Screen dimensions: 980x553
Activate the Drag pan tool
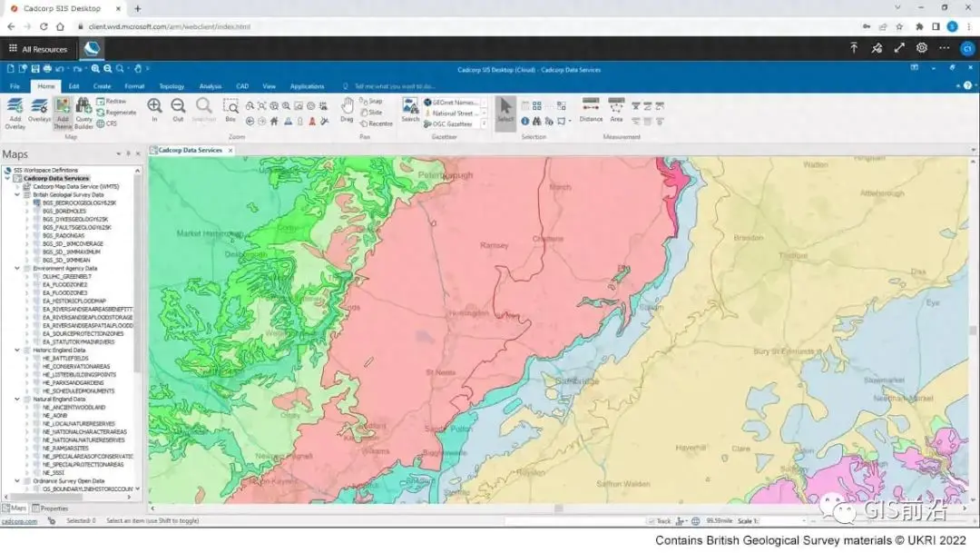click(x=347, y=107)
